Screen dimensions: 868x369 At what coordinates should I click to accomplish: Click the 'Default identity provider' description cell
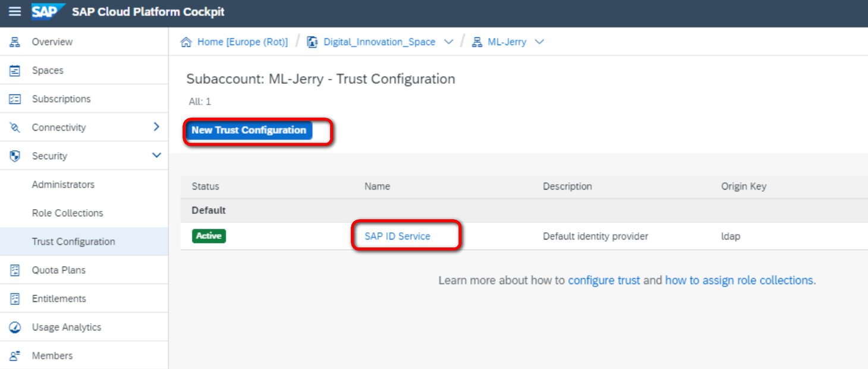point(595,236)
